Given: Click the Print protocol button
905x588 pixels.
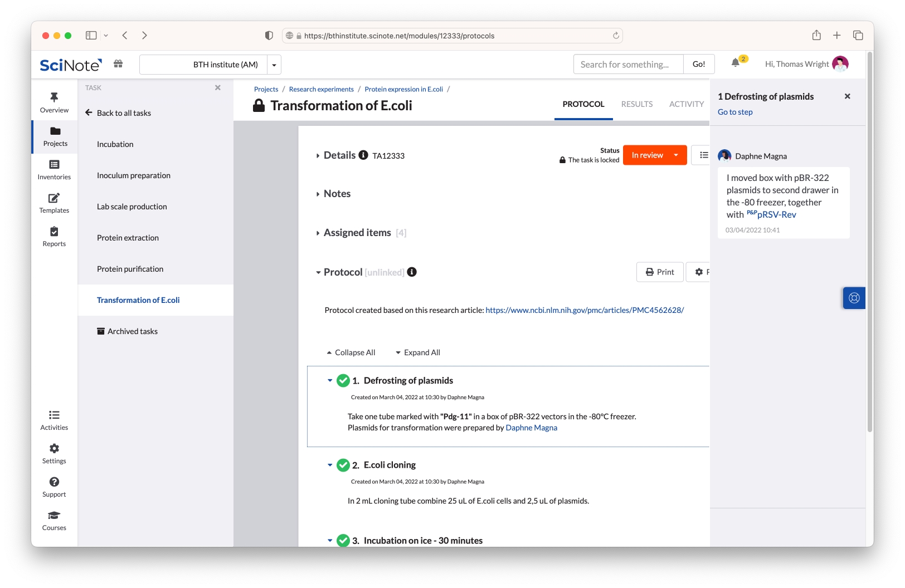Looking at the screenshot, I should pos(660,272).
